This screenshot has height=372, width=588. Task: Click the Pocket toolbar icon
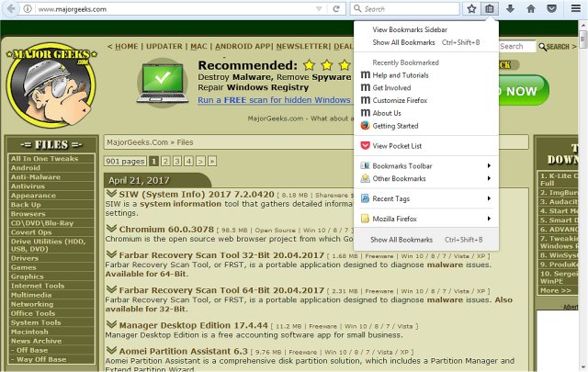551,8
